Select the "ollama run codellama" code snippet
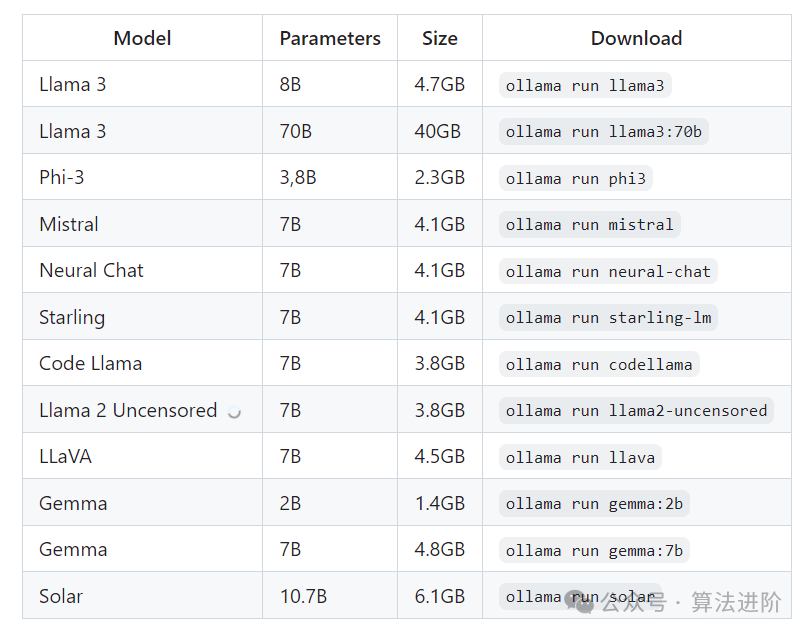Viewport: 807px width, 634px height. click(599, 364)
